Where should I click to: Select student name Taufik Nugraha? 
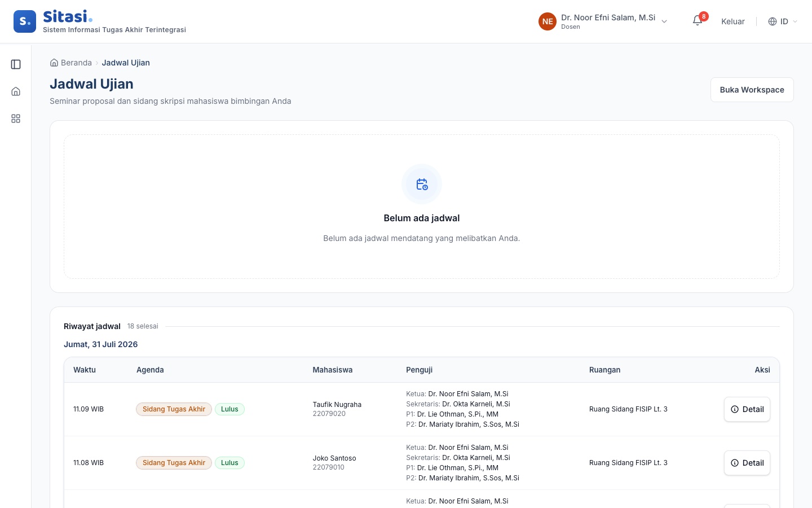337,405
